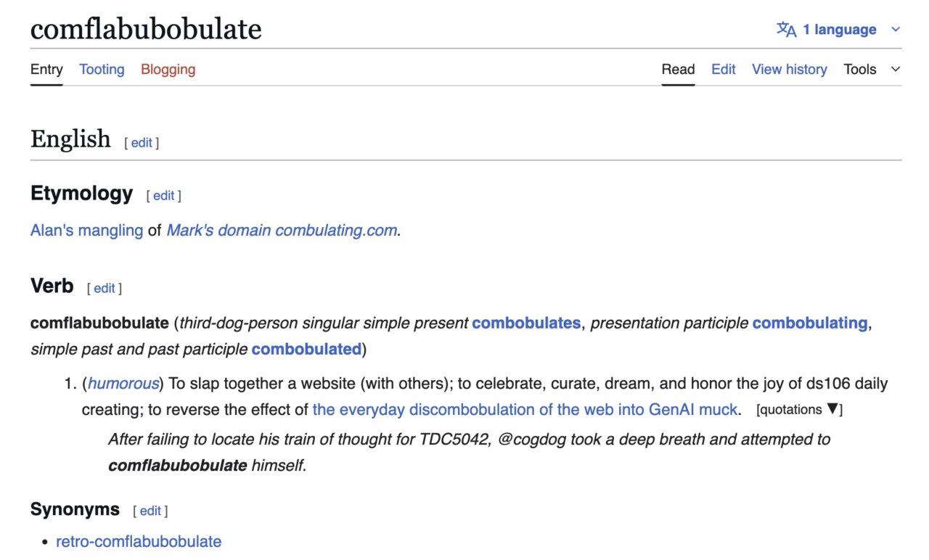Select the Entry tab
Viewport: 929px width, 560px height.
[x=46, y=69]
